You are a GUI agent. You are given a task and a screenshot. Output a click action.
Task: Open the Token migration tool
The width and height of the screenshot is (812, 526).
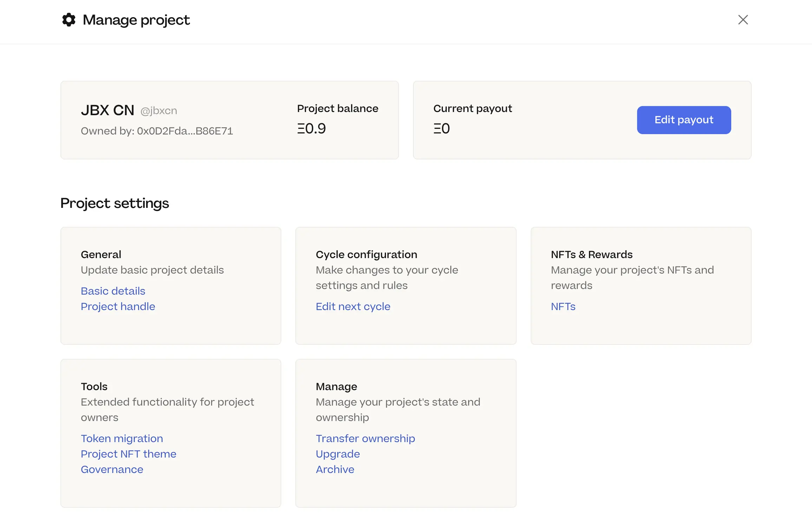(x=122, y=438)
